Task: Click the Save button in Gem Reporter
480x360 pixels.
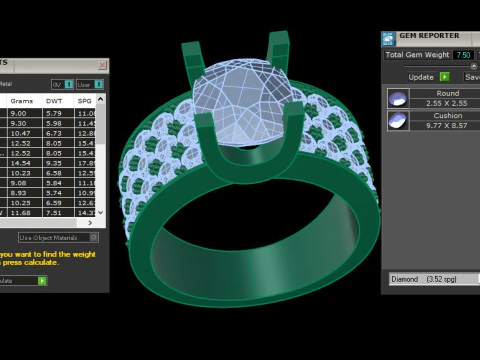Action: coord(472,77)
